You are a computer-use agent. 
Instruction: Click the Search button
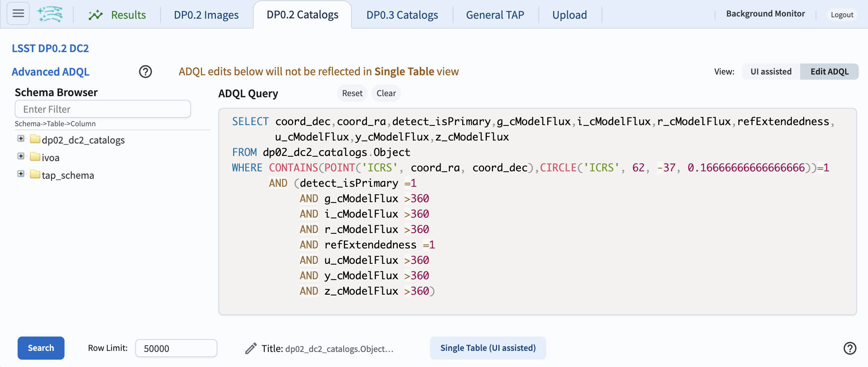click(41, 348)
